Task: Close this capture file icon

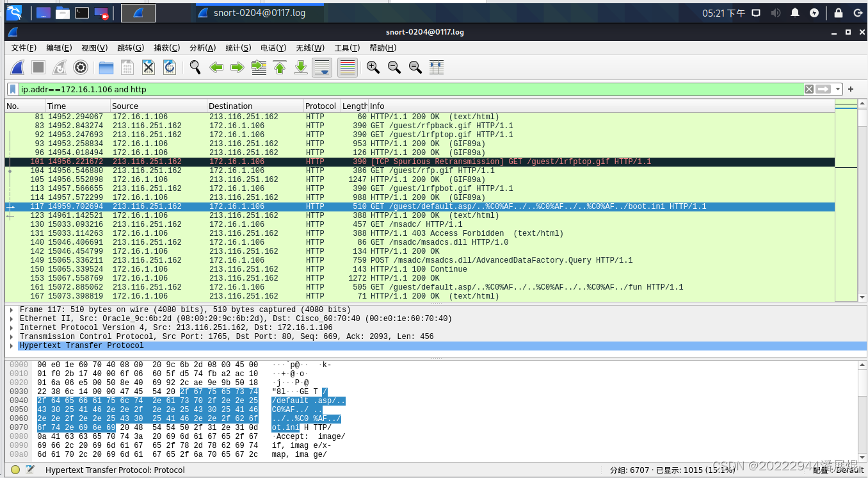Action: [x=149, y=67]
